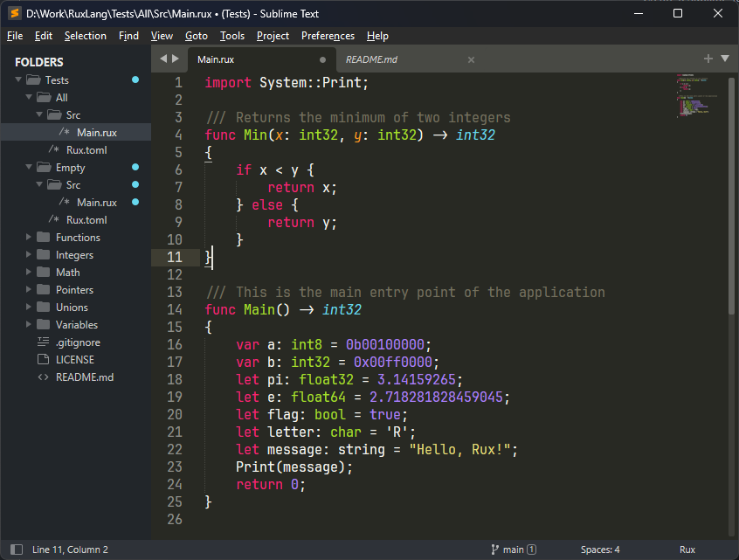Collapse the Tests folder arrow
The height and width of the screenshot is (560, 739).
coord(18,80)
